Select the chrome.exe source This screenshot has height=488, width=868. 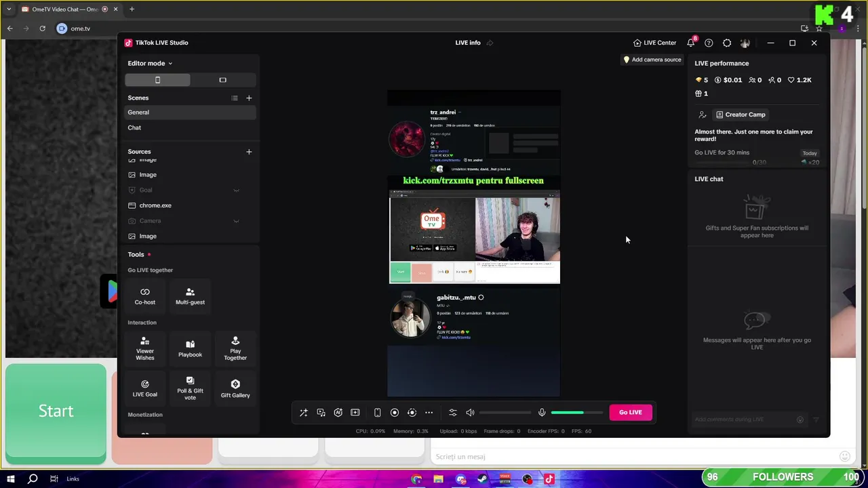[x=191, y=205]
